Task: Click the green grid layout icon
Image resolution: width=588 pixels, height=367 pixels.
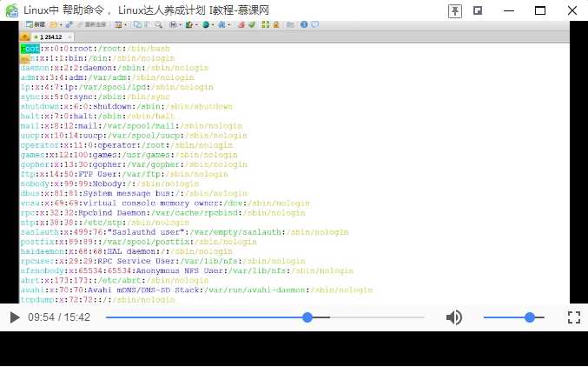Action: [x=266, y=25]
